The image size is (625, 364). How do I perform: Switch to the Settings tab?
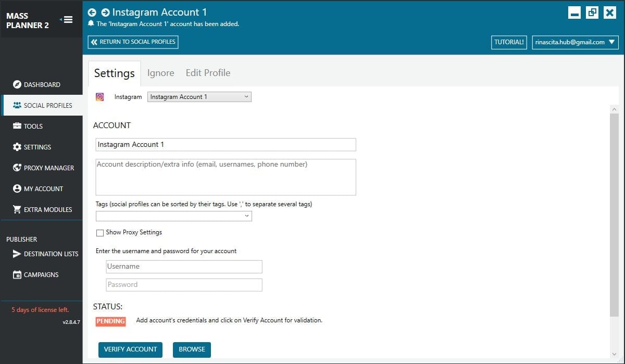point(115,73)
